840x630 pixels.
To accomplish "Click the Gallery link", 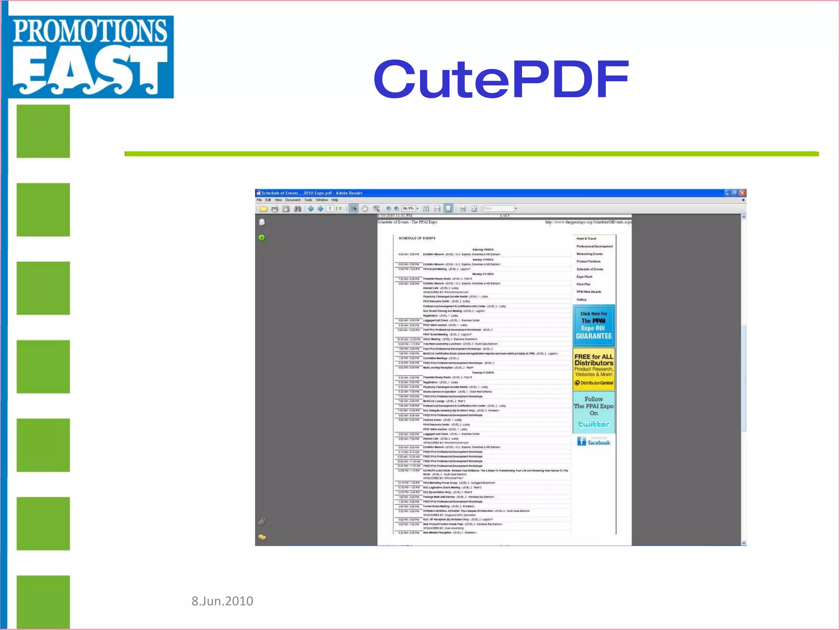I will [581, 300].
